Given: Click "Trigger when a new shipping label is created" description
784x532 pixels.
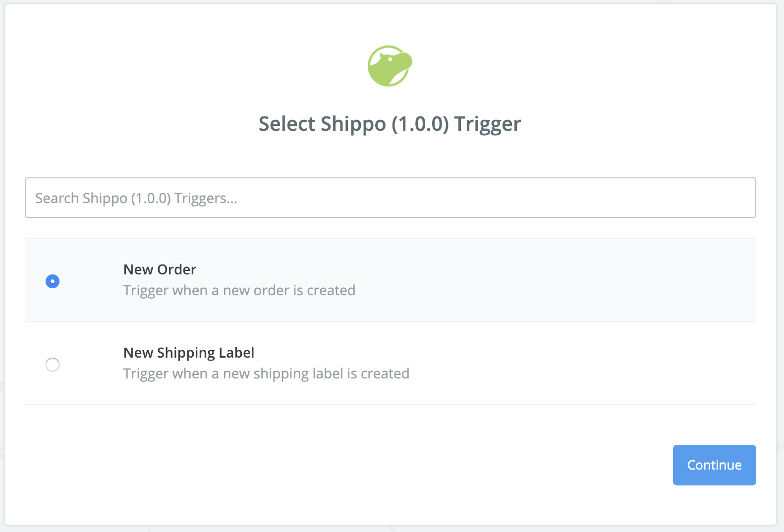Looking at the screenshot, I should pyautogui.click(x=266, y=373).
